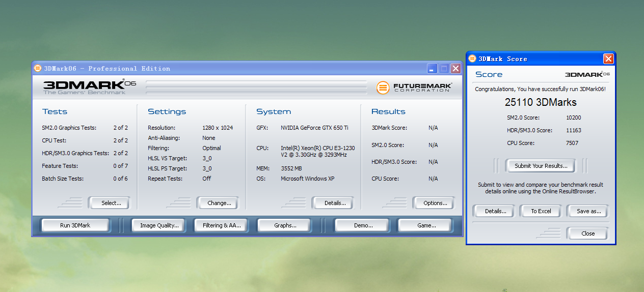Screen dimensions: 644x292
Task: Click the 3DMark06 title bar app icon
Action: (x=38, y=68)
